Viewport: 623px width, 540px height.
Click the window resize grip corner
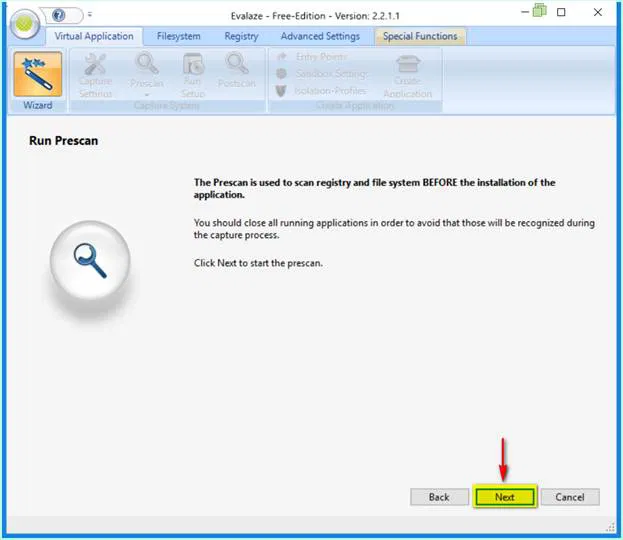coord(610,527)
